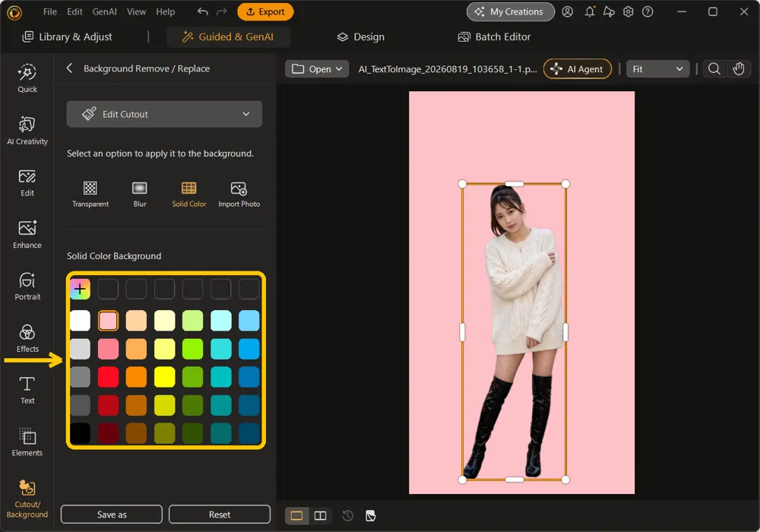Open the settings gear

pos(629,11)
